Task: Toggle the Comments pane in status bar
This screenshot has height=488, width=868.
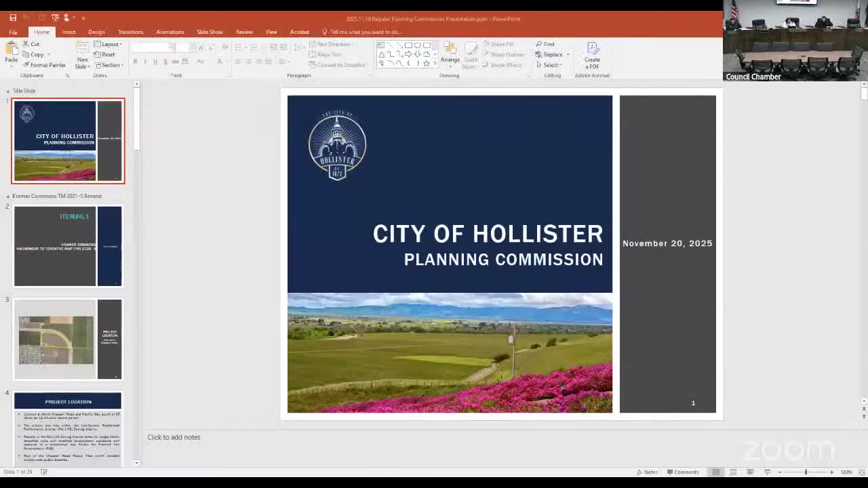Action: 683,472
